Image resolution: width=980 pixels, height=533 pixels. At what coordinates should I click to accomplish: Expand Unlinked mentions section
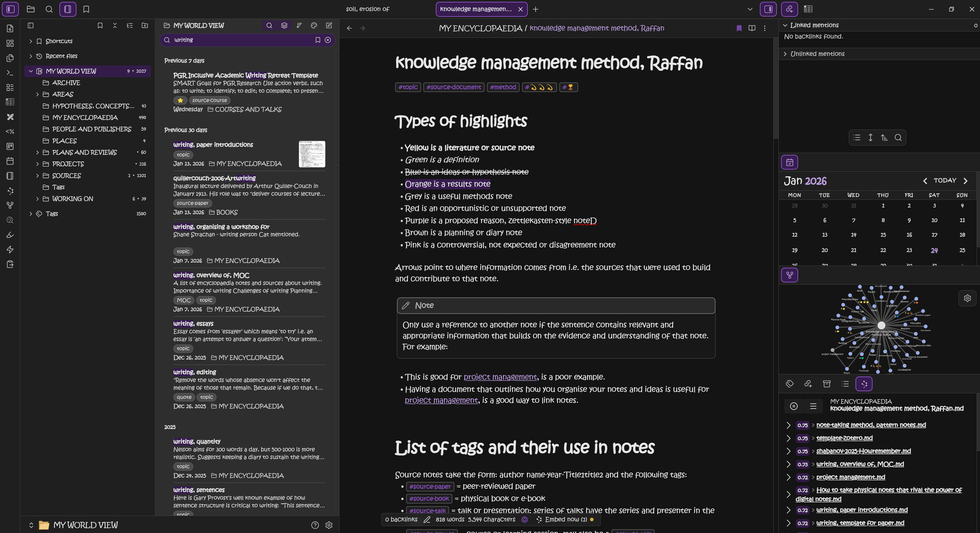pyautogui.click(x=785, y=54)
